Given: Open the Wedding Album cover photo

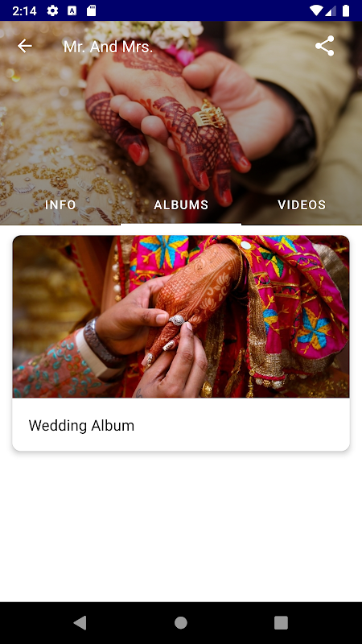Looking at the screenshot, I should tap(181, 316).
